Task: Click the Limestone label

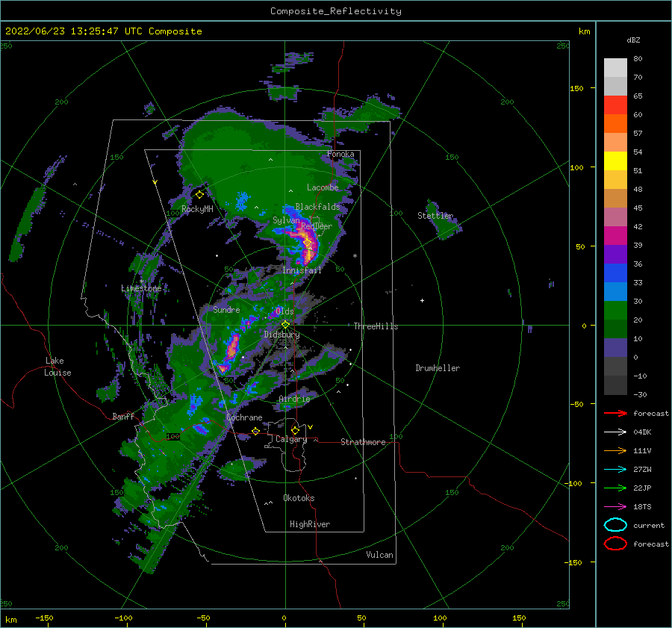Action: [x=141, y=288]
